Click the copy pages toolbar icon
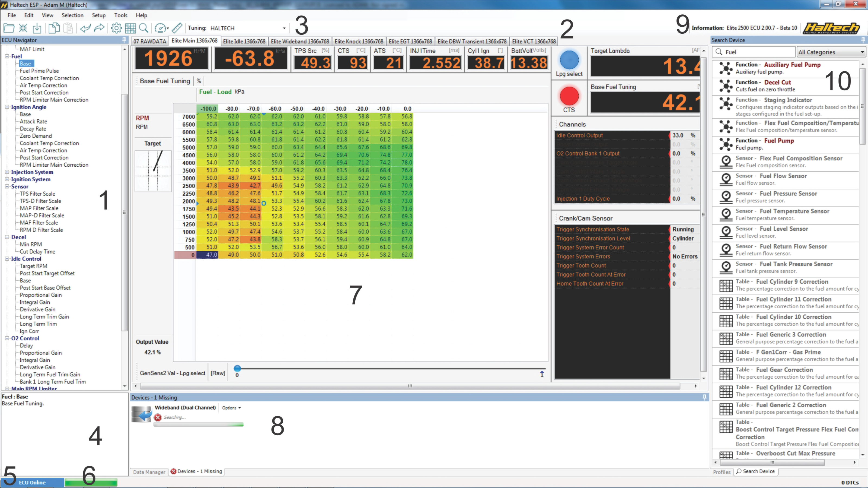Viewport: 868px width, 488px height. 54,28
